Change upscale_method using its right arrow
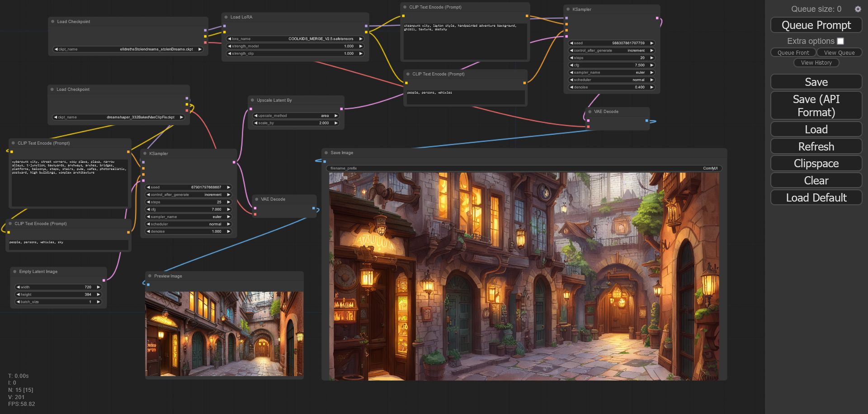The image size is (868, 414). [336, 116]
